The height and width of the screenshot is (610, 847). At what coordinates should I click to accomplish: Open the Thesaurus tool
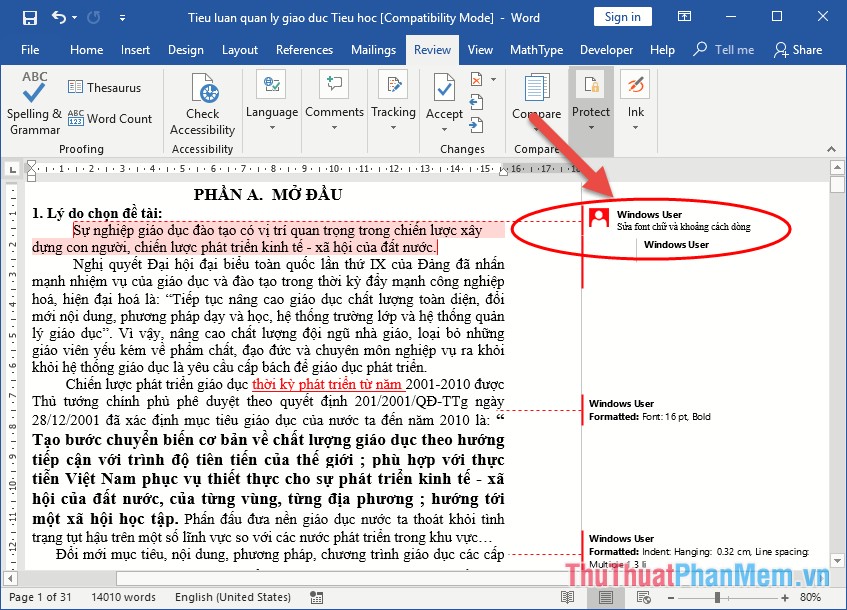click(x=104, y=88)
